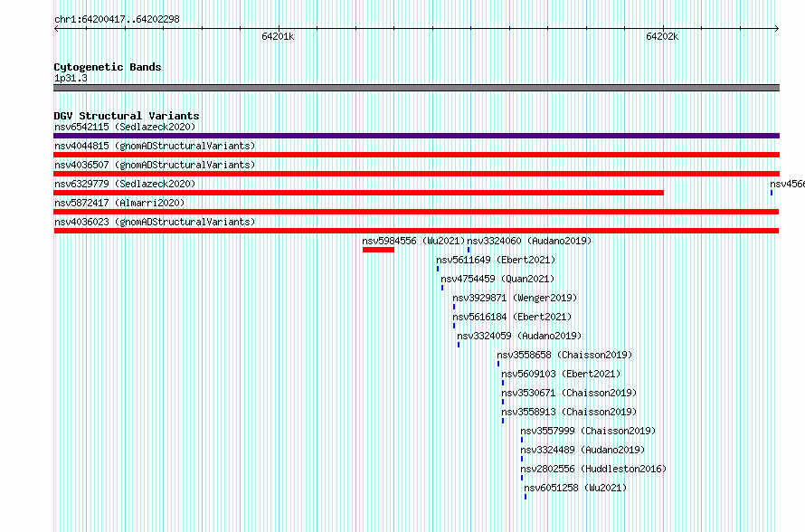
Task: Open the nsv3558913 (Chaisson2019) label
Action: pos(569,412)
